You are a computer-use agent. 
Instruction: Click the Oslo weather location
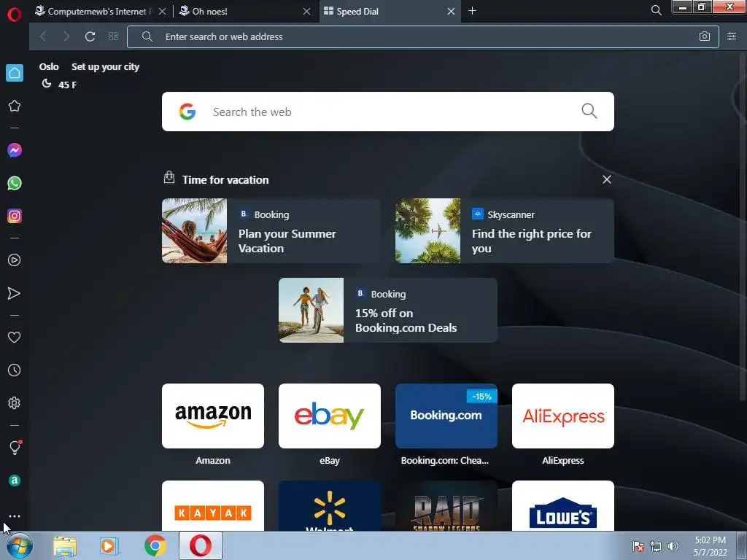tap(49, 66)
